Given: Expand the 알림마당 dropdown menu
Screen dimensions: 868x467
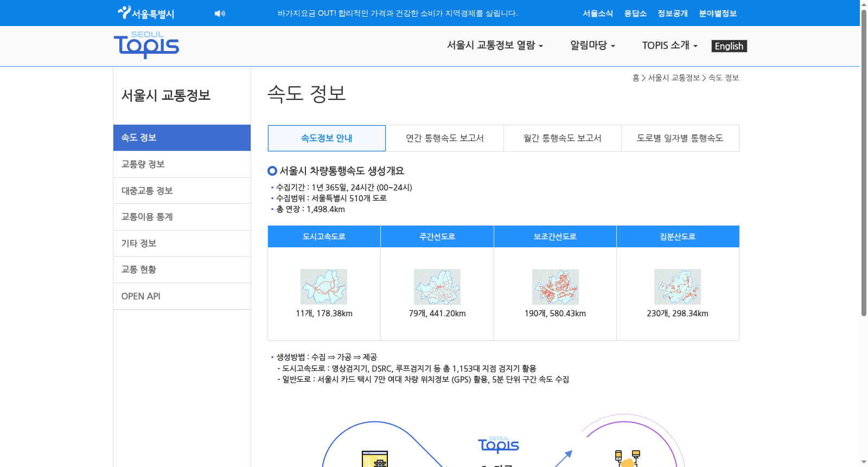Looking at the screenshot, I should click(592, 46).
